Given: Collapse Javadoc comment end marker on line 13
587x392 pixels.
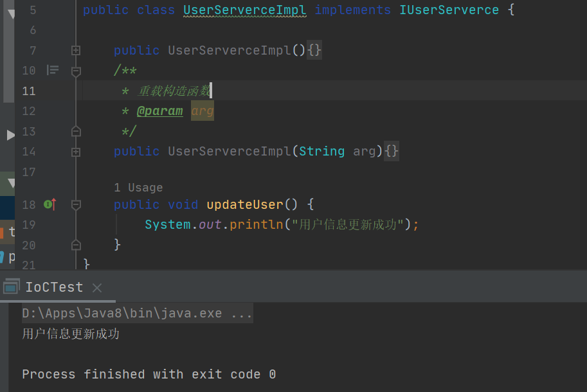Looking at the screenshot, I should point(76,131).
